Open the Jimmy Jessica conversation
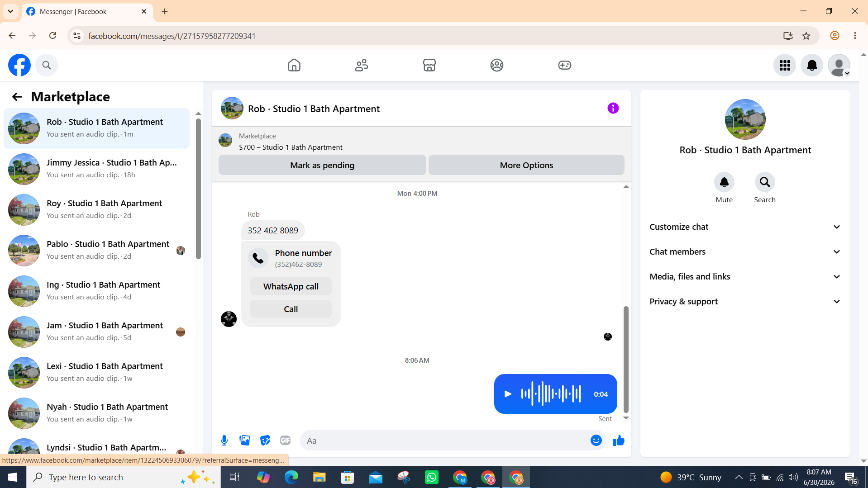This screenshot has height=488, width=868. 96,169
